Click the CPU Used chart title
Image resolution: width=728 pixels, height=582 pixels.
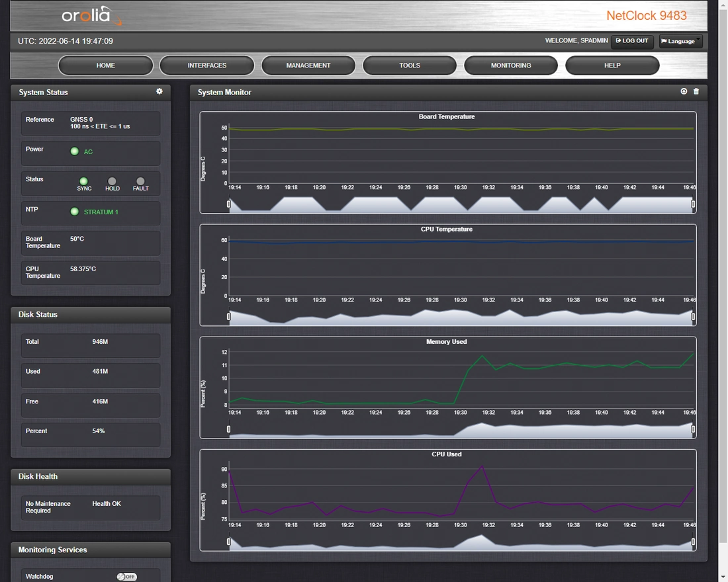tap(447, 454)
